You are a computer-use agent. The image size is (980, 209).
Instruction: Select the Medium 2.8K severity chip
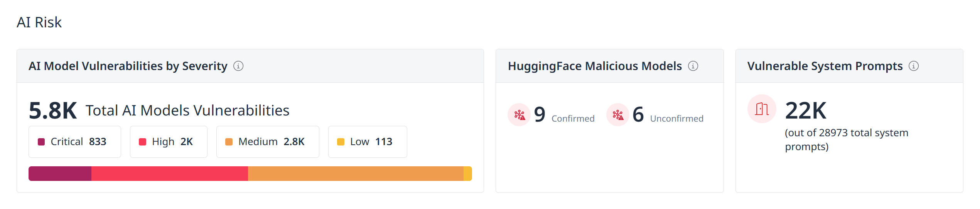tap(268, 142)
